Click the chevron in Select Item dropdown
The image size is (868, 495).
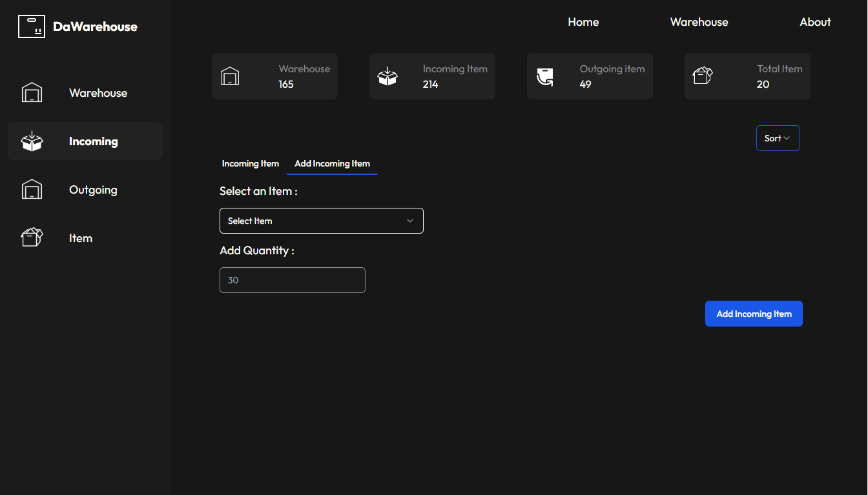410,221
